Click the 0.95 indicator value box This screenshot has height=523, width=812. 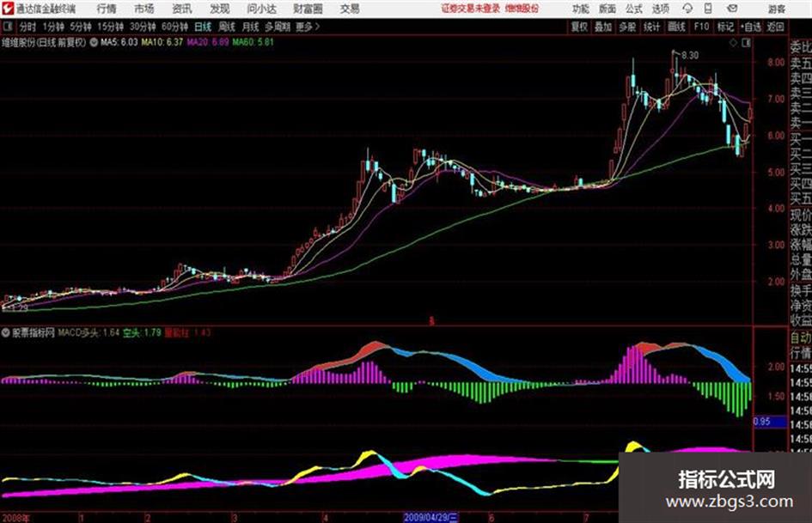tap(770, 422)
